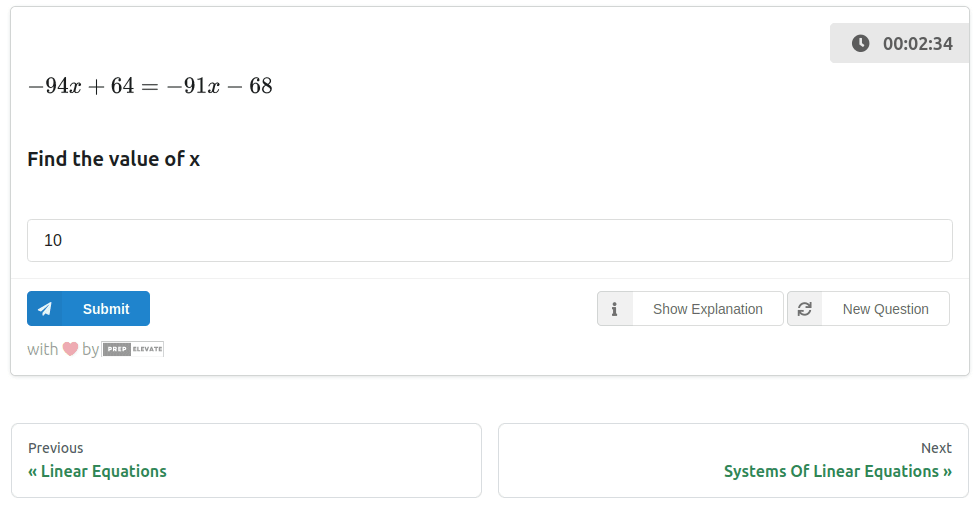Click the equation −94x + 64 = −91x − 68
The image size is (980, 510).
(x=150, y=86)
